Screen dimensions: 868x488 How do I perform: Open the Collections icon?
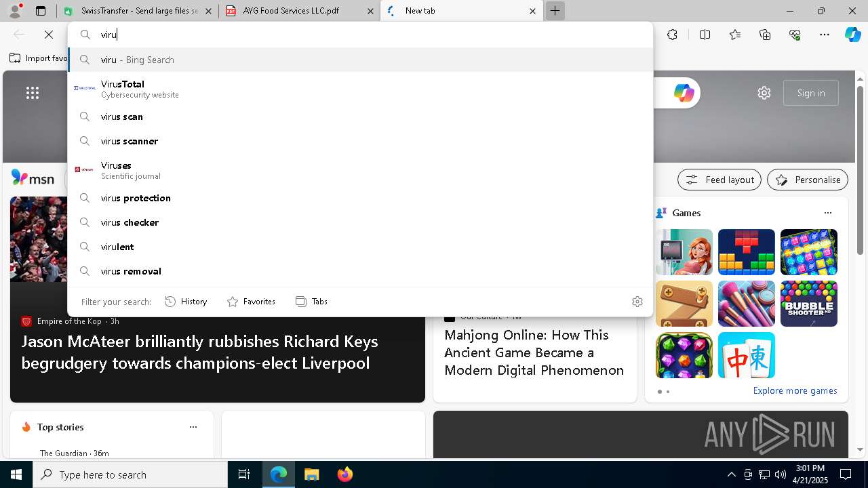tap(765, 35)
